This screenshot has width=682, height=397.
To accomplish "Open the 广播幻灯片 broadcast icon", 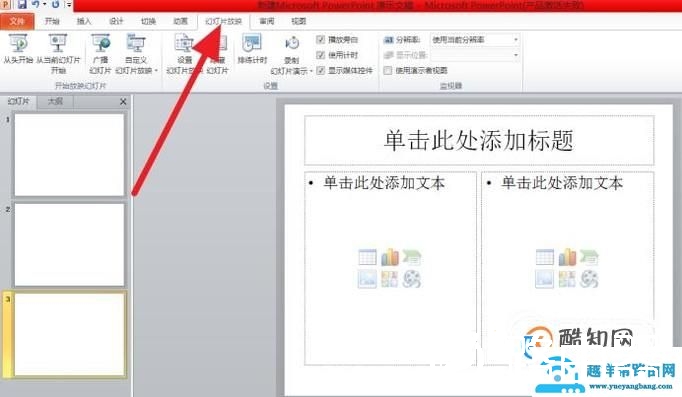I will coord(101,43).
